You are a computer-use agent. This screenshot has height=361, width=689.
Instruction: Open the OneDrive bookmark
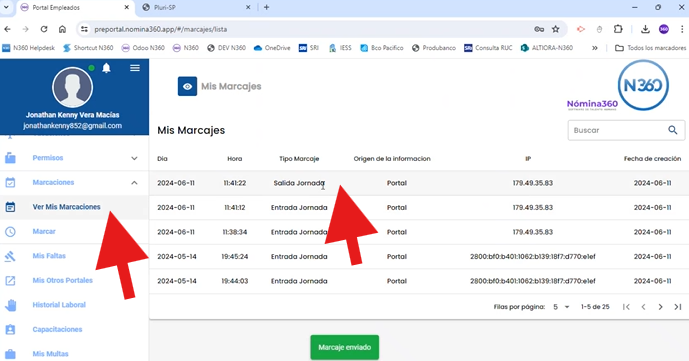(x=272, y=48)
